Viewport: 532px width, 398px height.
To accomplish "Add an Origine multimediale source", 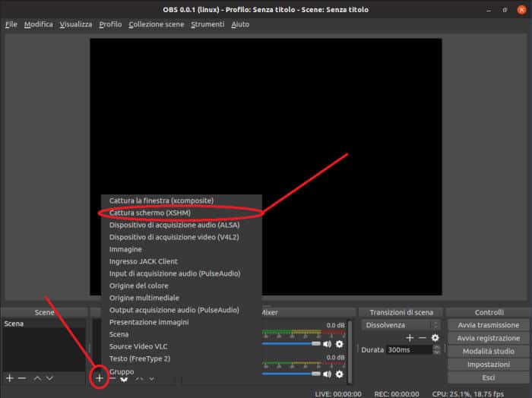I will point(182,298).
